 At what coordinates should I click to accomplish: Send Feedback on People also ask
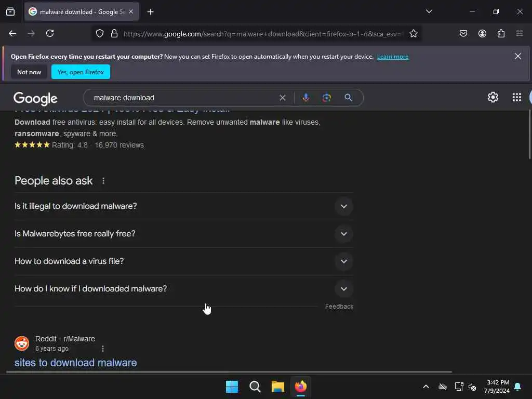(x=339, y=307)
